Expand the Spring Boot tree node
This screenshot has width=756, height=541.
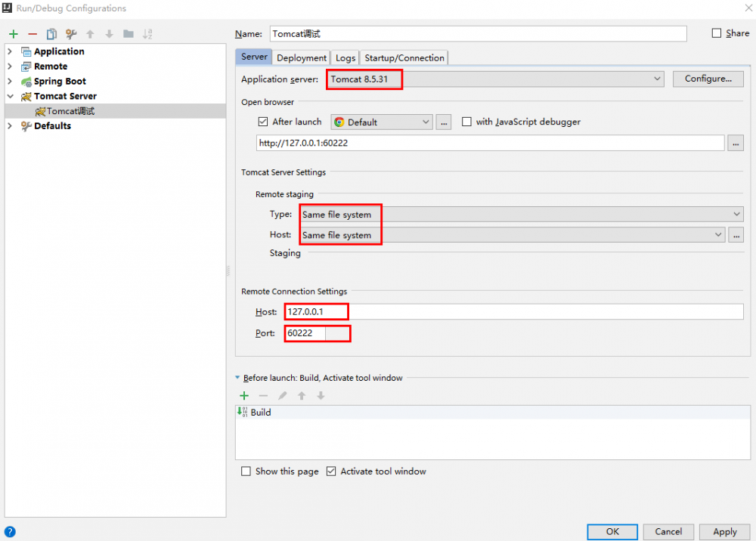pyautogui.click(x=10, y=82)
